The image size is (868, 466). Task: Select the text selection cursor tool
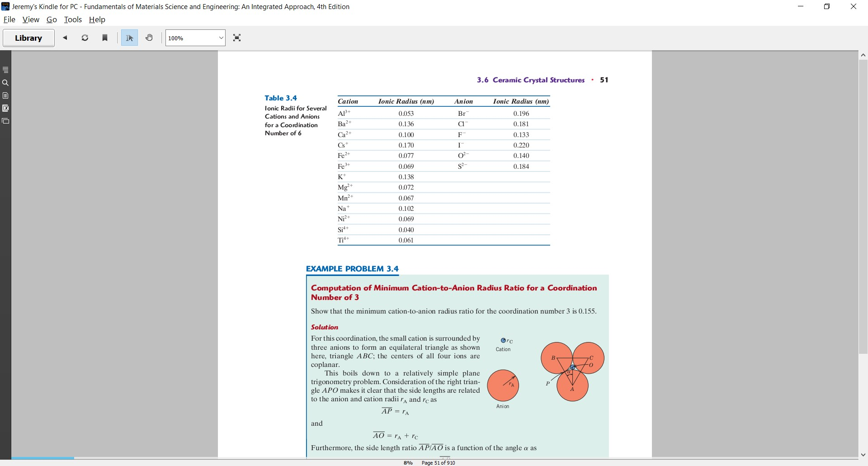(x=130, y=38)
